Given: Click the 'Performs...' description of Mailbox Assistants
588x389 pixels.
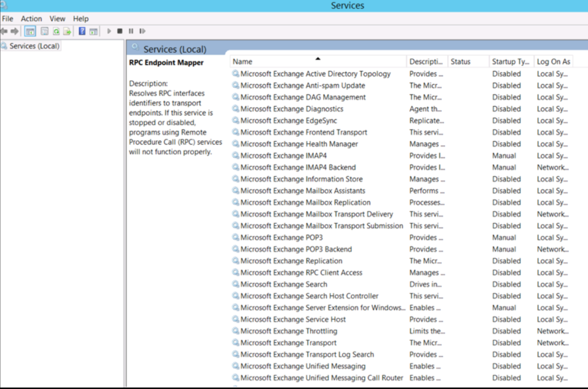Looking at the screenshot, I should [426, 191].
